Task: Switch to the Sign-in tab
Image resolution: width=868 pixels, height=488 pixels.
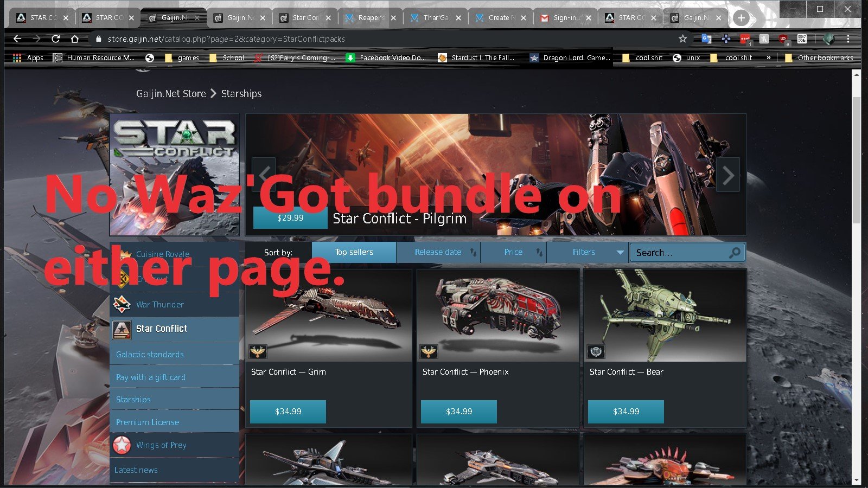Action: (x=566, y=18)
